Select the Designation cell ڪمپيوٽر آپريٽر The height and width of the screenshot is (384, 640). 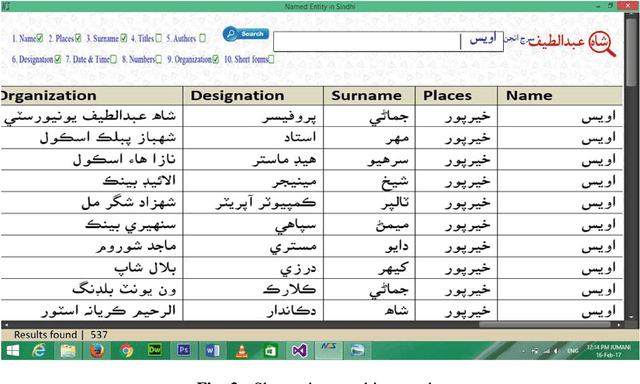253,203
